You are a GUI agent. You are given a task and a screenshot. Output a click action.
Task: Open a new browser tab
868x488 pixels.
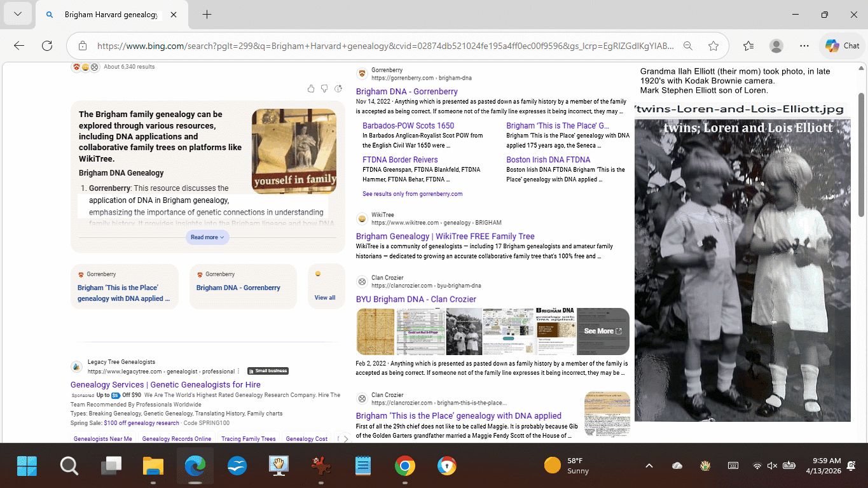[207, 15]
